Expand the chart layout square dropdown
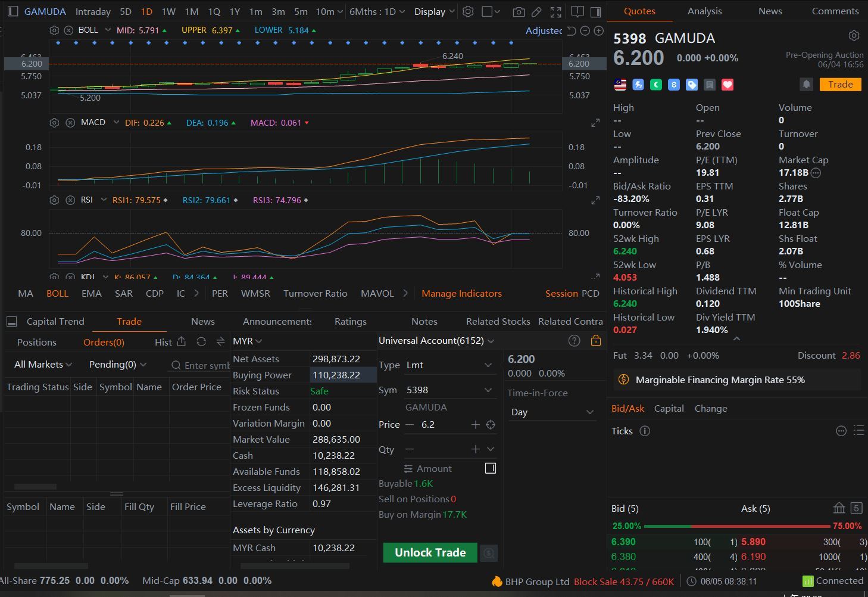The width and height of the screenshot is (868, 597). tap(491, 11)
